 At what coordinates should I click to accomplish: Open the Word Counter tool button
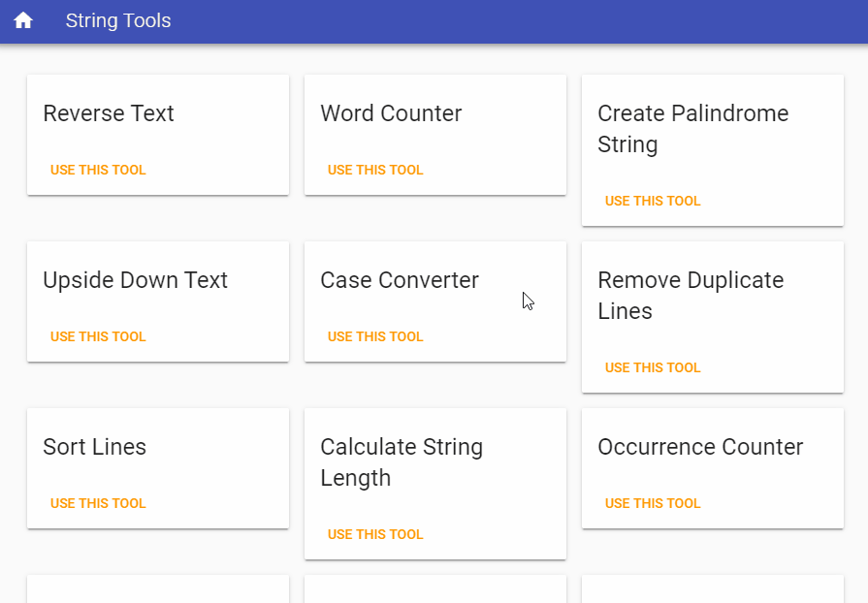click(375, 170)
